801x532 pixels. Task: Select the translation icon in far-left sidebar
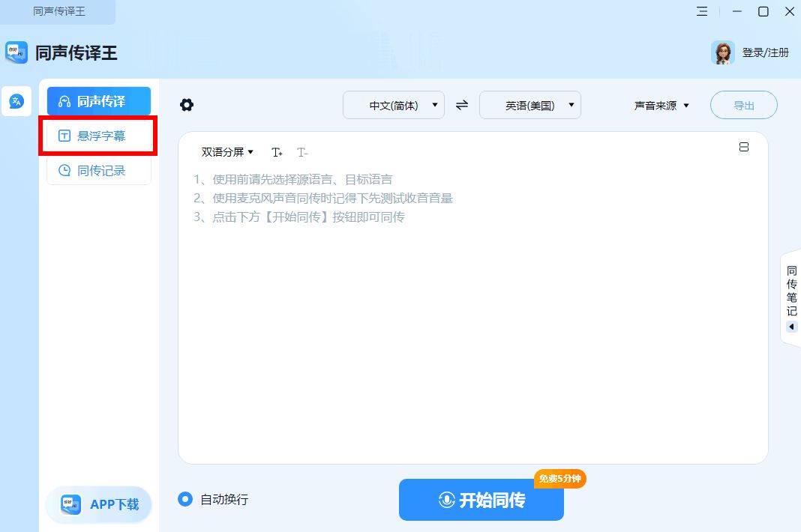[x=16, y=102]
